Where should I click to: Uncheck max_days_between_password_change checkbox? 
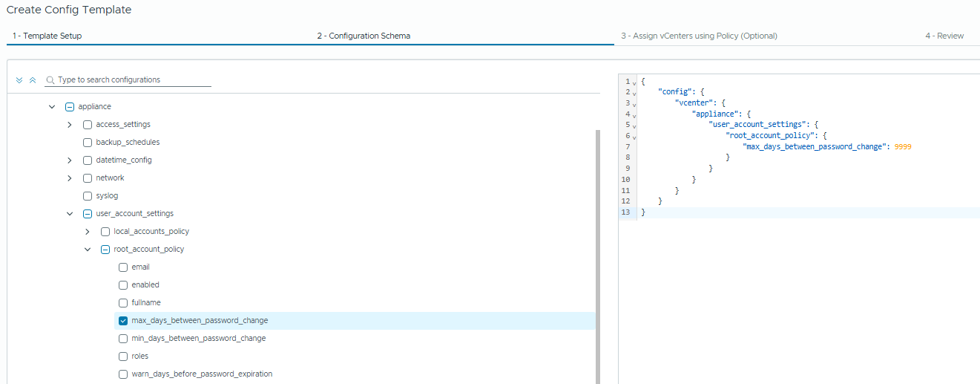[x=123, y=321]
